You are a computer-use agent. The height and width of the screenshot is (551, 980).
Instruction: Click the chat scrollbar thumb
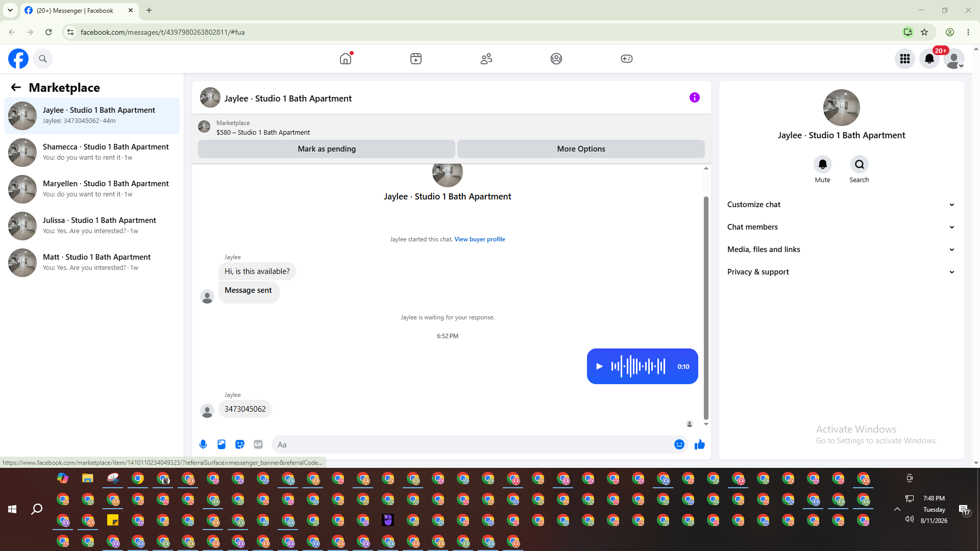[x=706, y=308]
